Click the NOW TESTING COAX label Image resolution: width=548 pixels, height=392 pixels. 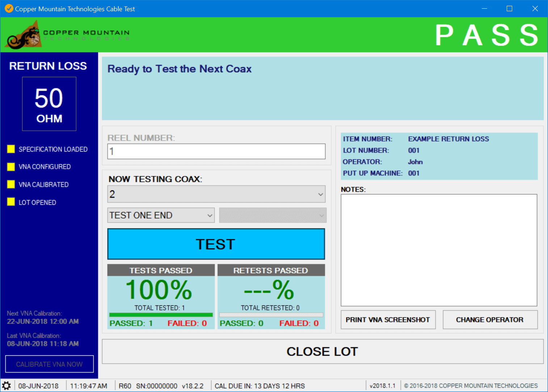[x=155, y=179]
